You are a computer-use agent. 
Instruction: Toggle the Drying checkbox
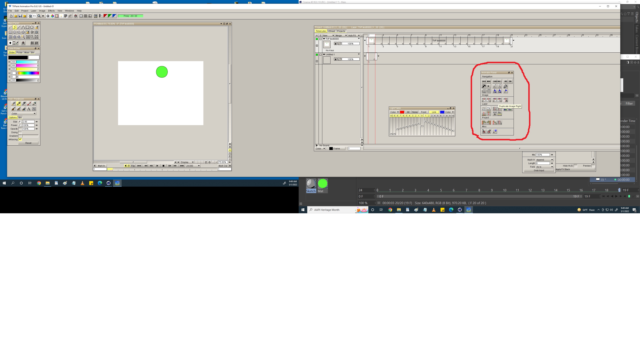tap(20, 132)
